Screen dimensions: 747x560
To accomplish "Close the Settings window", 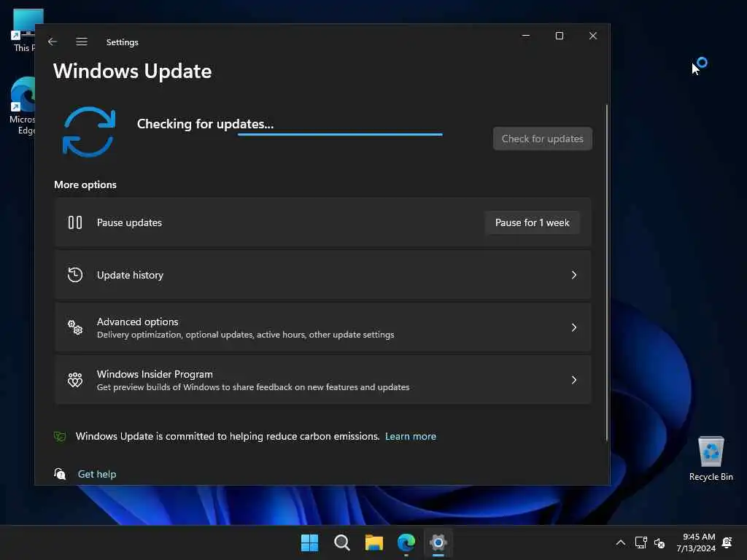I will pos(592,36).
